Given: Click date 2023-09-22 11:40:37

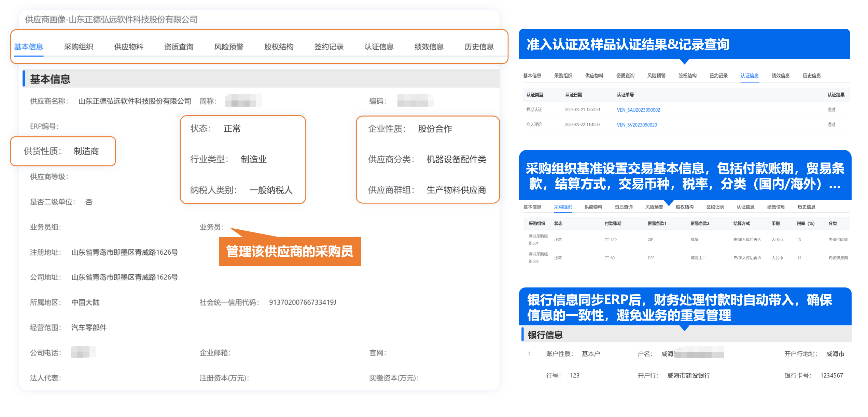Looking at the screenshot, I should click(x=583, y=125).
